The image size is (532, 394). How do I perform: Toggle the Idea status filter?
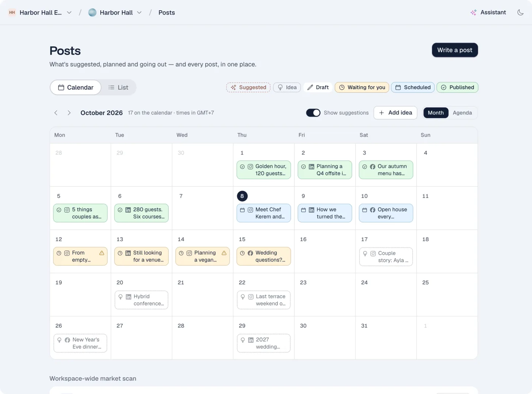tap(287, 87)
